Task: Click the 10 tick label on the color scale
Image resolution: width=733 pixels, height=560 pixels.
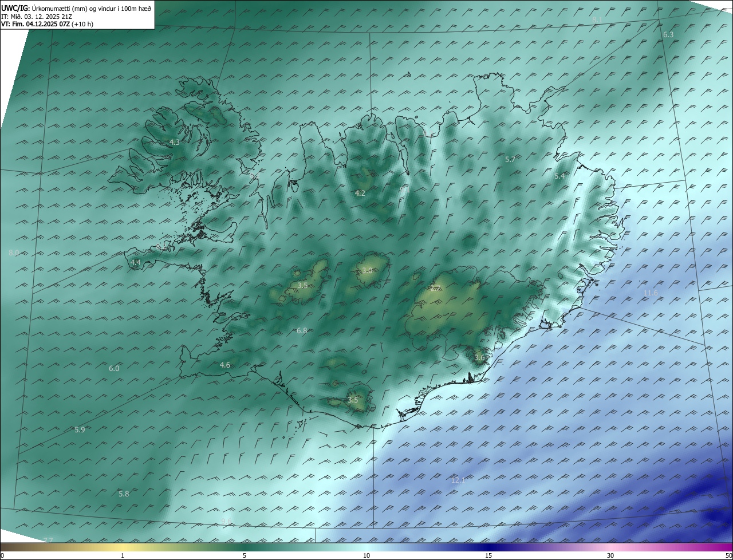Action: [366, 555]
